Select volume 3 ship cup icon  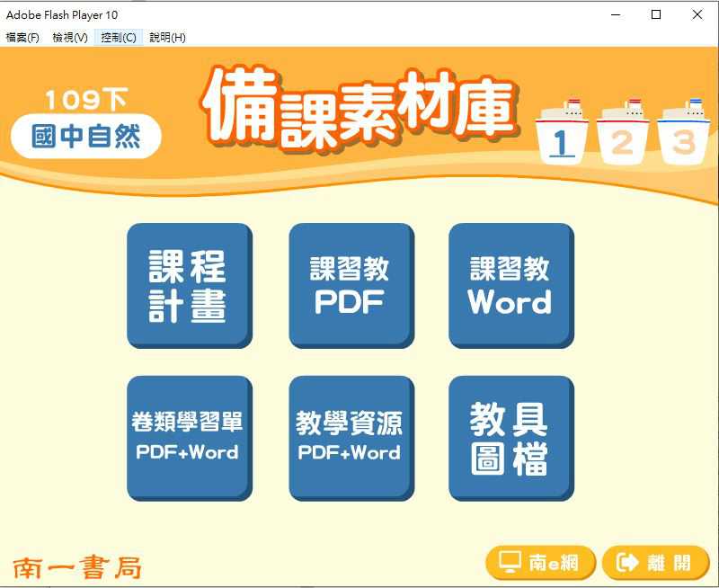tap(684, 132)
